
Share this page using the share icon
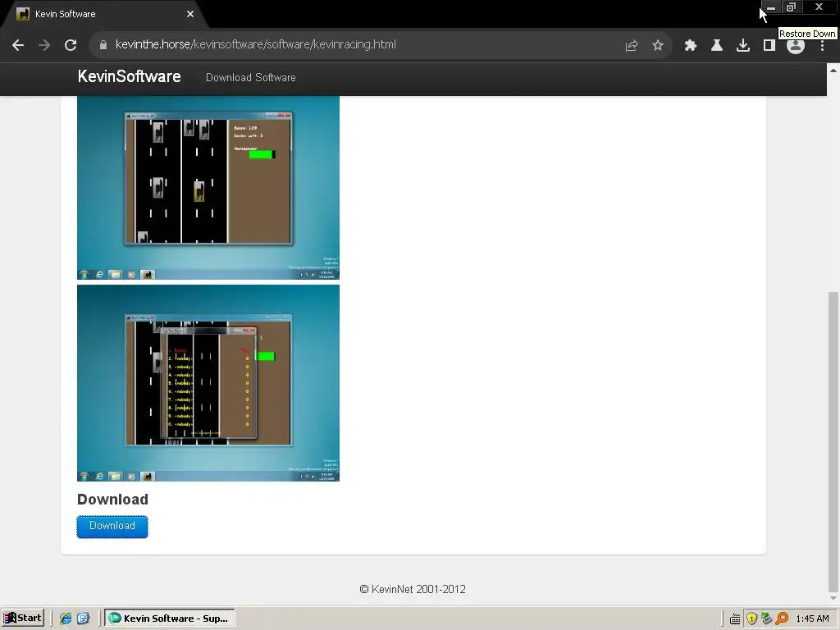(x=632, y=46)
